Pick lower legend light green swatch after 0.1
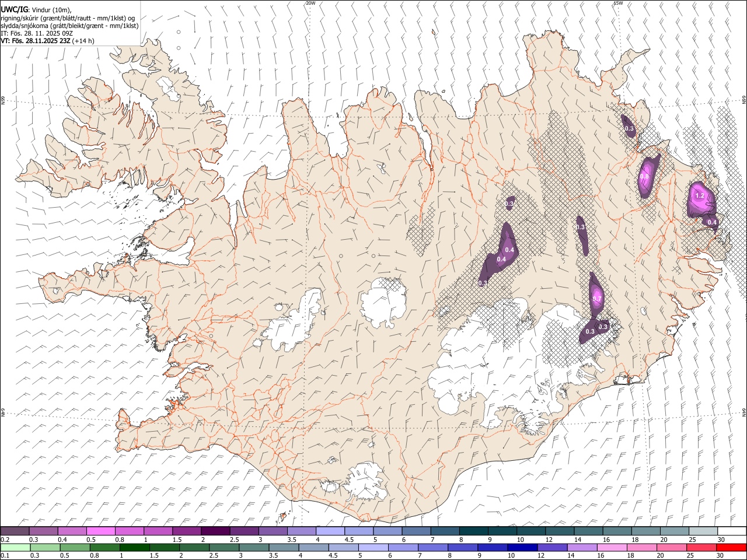This screenshot has height=560, width=747. [x=15, y=547]
